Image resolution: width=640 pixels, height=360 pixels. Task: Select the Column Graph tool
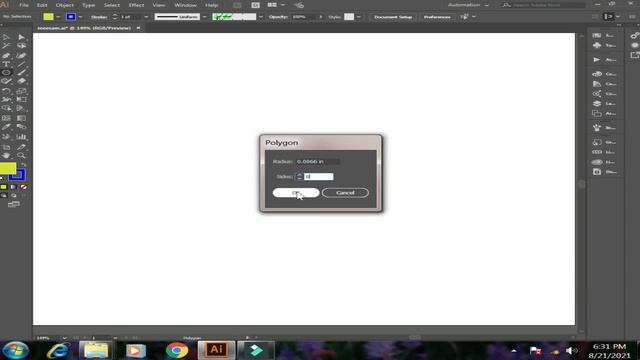click(x=21, y=137)
